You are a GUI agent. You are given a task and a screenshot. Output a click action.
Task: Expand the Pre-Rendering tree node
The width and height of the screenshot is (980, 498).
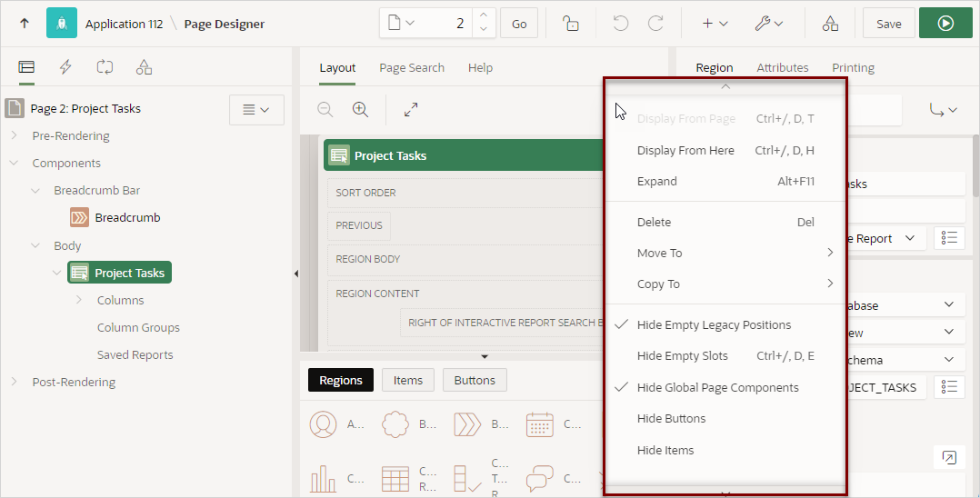point(14,135)
